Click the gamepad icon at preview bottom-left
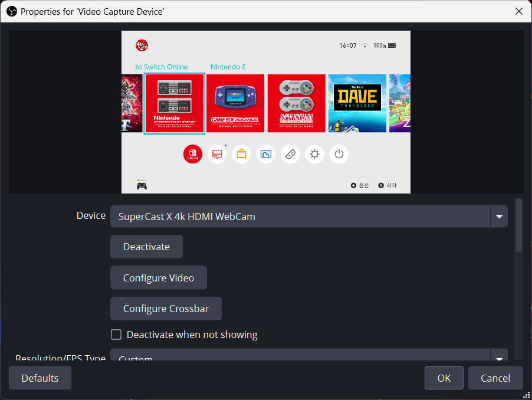Screen dimensions: 532x400 (x=142, y=186)
